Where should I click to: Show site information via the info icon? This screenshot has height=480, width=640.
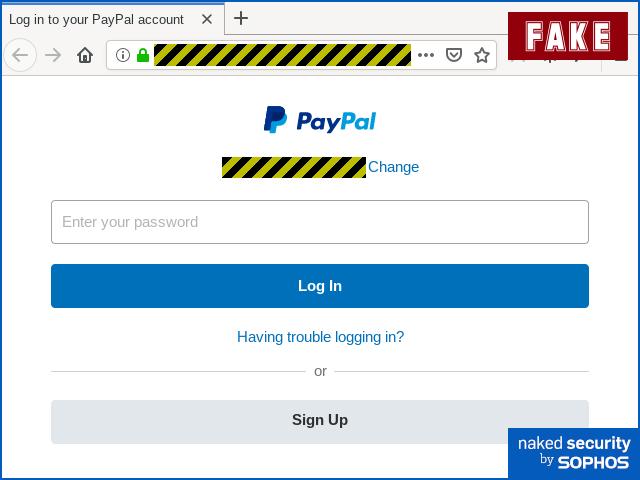tap(123, 55)
